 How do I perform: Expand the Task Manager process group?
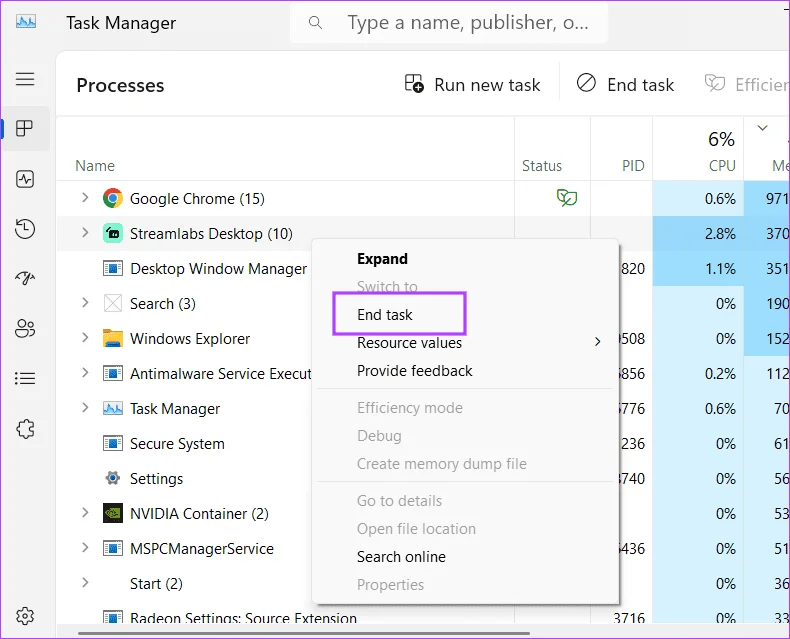point(85,407)
